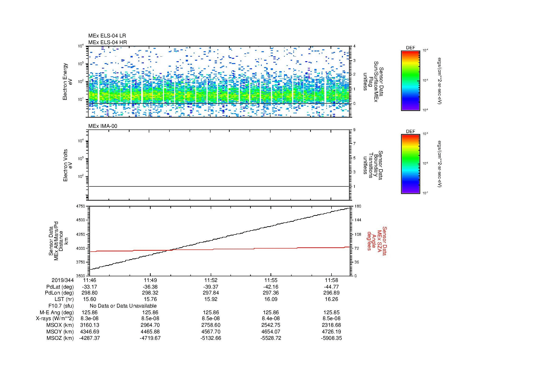Click the 'PdLon (deg)' row label
Screen dimensions: 555x392
coord(59,293)
